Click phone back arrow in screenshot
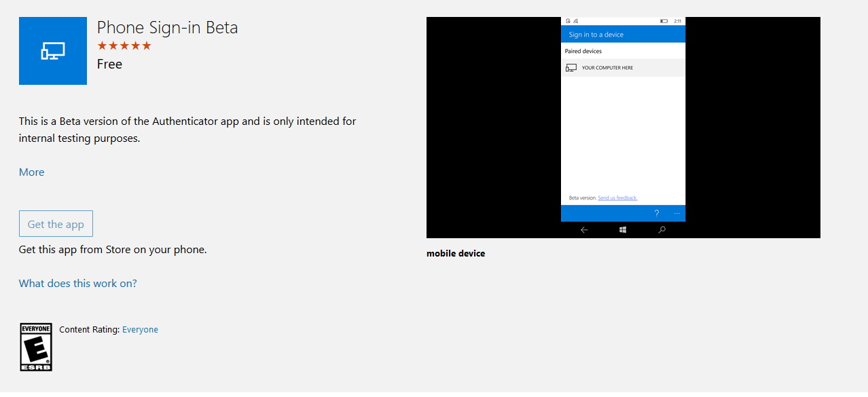The width and height of the screenshot is (868, 397). (x=584, y=230)
